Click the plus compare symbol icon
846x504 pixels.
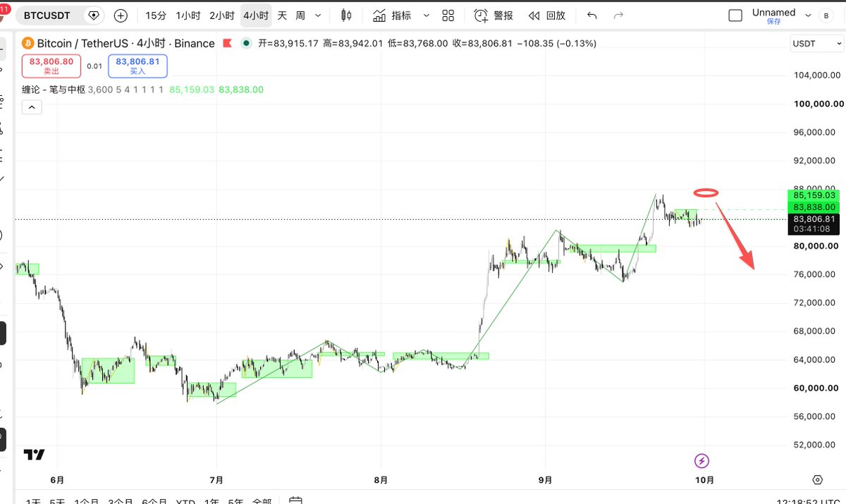(x=121, y=16)
